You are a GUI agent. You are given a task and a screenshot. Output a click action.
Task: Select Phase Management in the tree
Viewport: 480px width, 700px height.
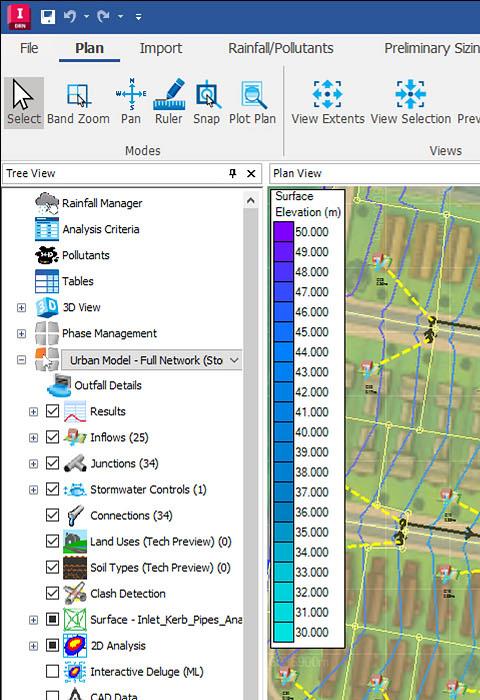coord(109,333)
